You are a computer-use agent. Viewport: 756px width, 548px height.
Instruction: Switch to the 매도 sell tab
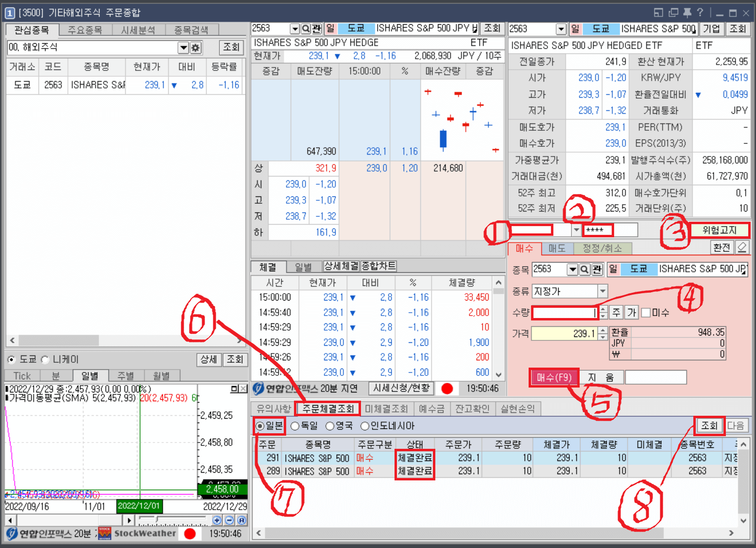pyautogui.click(x=557, y=248)
